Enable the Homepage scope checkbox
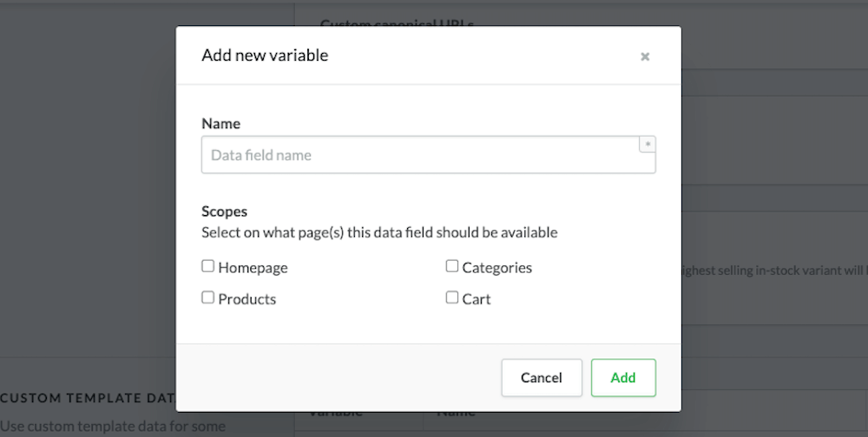868x437 pixels. click(207, 267)
